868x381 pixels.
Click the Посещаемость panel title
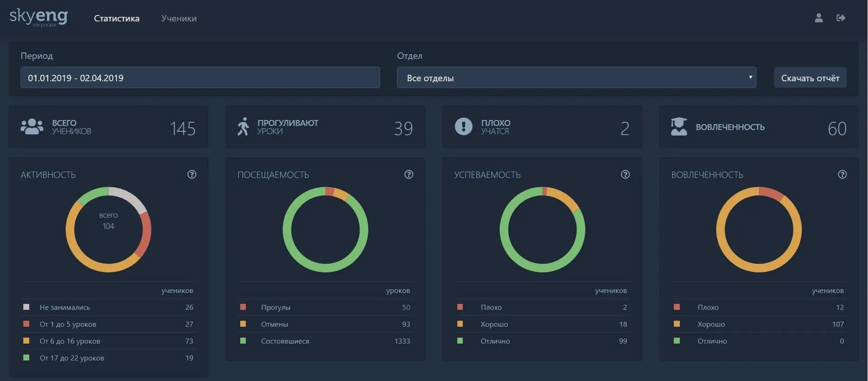point(273,175)
